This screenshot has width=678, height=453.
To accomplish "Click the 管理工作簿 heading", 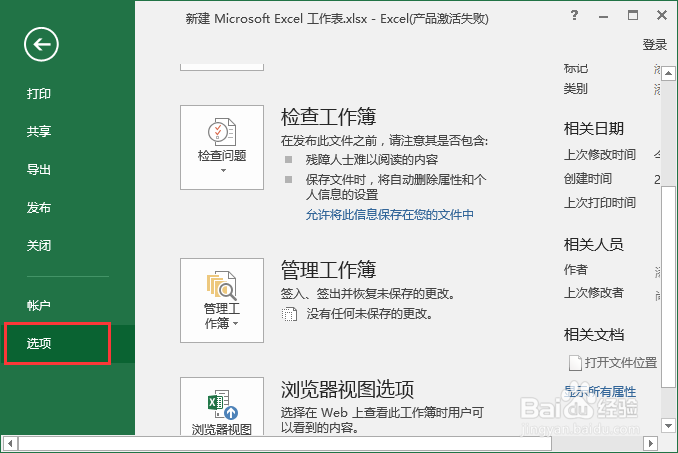I will (x=329, y=270).
